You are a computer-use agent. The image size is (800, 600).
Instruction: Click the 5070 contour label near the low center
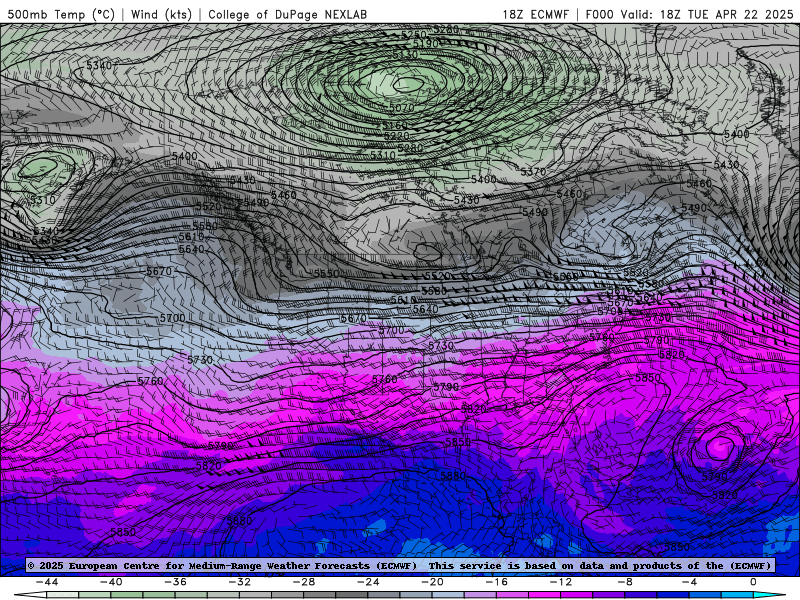pyautogui.click(x=402, y=108)
